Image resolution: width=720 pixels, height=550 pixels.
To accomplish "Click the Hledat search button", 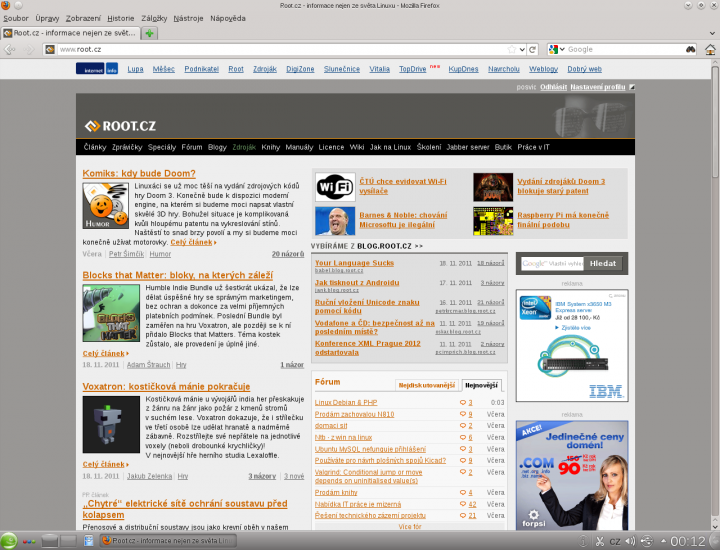I will coord(603,264).
